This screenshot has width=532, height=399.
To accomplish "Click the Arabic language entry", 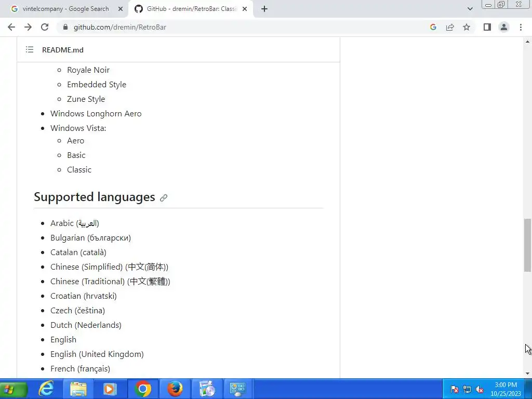I will tap(75, 223).
